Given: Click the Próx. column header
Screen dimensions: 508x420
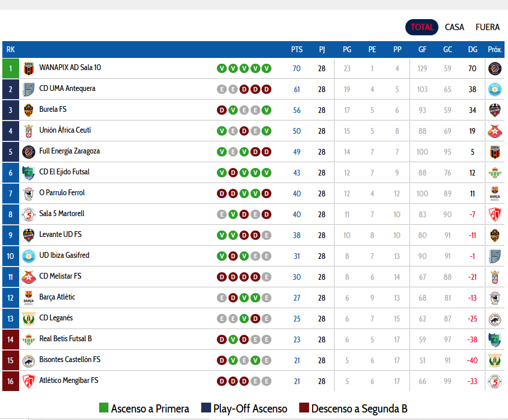Looking at the screenshot, I should 495,49.
